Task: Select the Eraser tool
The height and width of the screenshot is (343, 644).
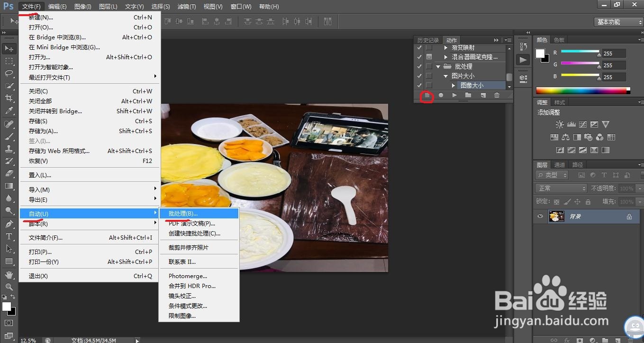Action: (x=9, y=173)
